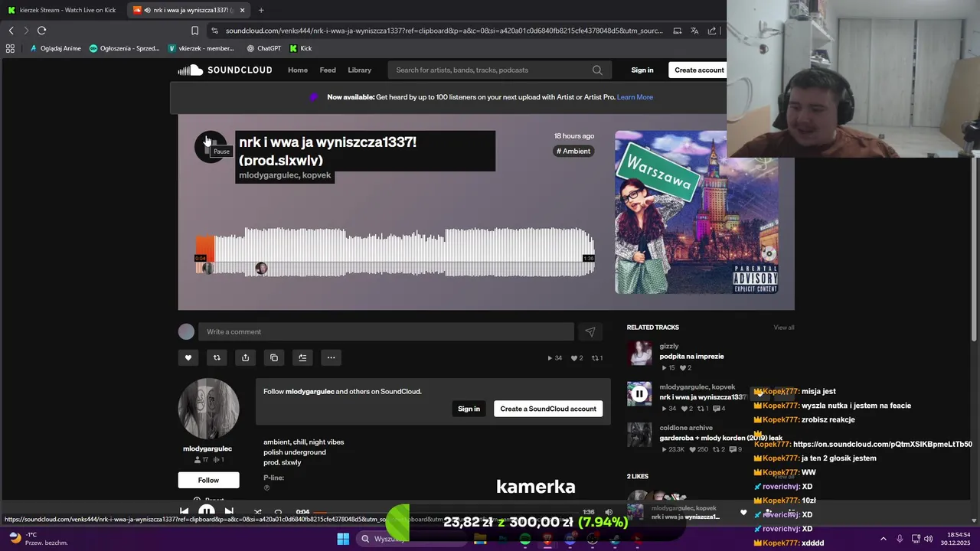This screenshot has width=980, height=551.
Task: Send comment with the paper plane icon
Action: coord(590,331)
